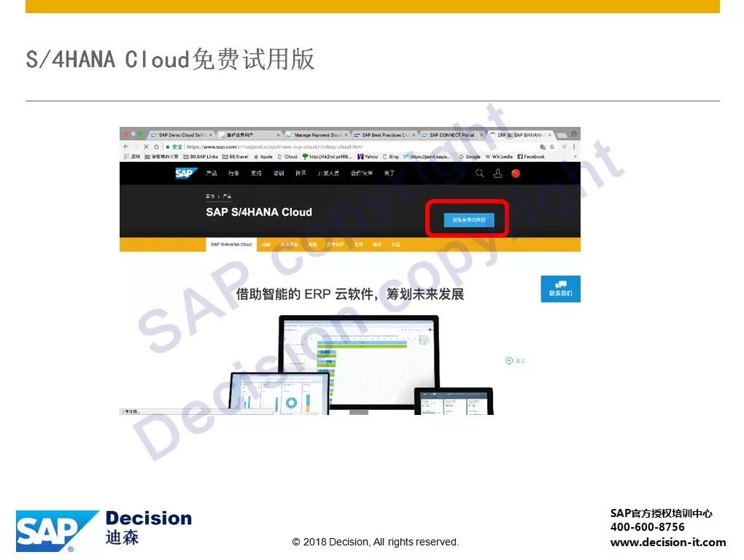Close the SAP CONNECT Portal tab
The width and height of the screenshot is (744, 560).
[481, 135]
